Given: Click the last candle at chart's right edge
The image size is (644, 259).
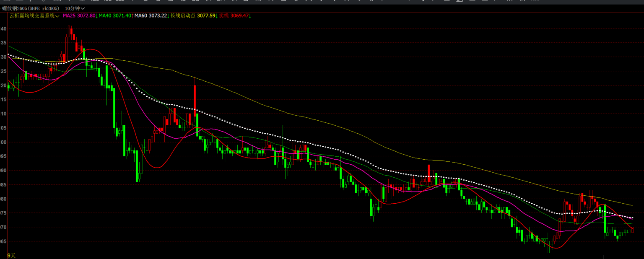Looking at the screenshot, I should click(632, 230).
